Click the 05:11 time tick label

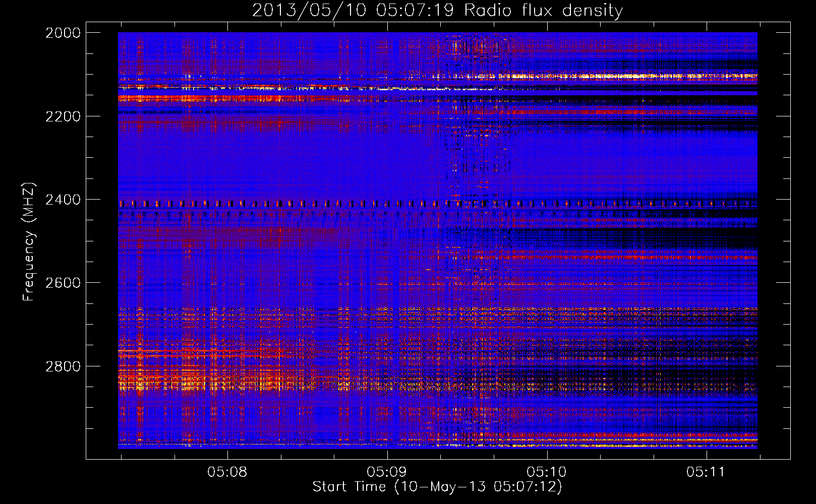707,472
